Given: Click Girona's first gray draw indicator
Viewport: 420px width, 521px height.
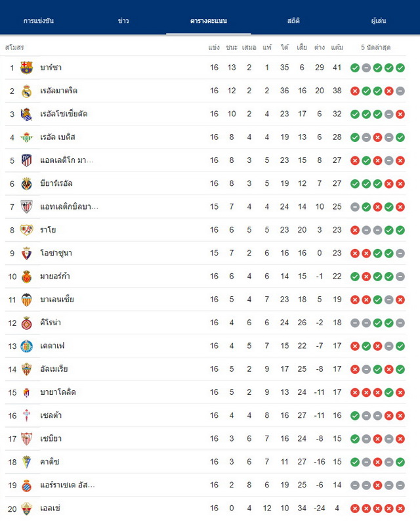Looking at the screenshot, I should pyautogui.click(x=355, y=323).
